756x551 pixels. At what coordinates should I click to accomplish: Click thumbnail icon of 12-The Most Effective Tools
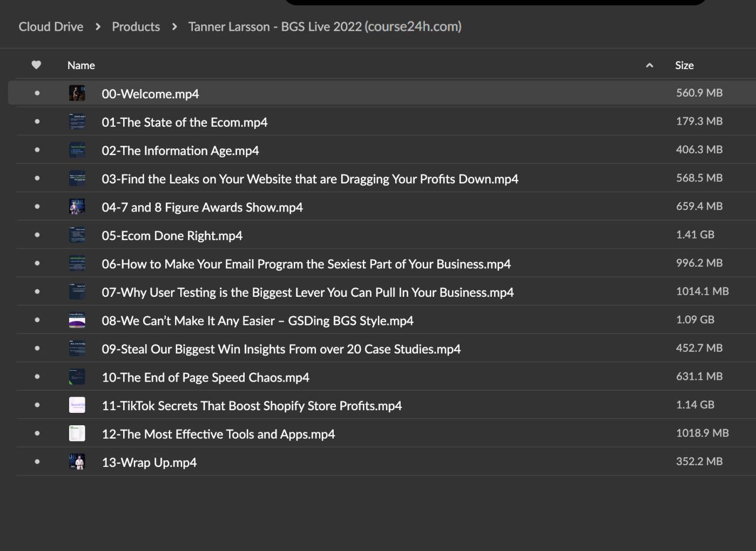point(77,433)
